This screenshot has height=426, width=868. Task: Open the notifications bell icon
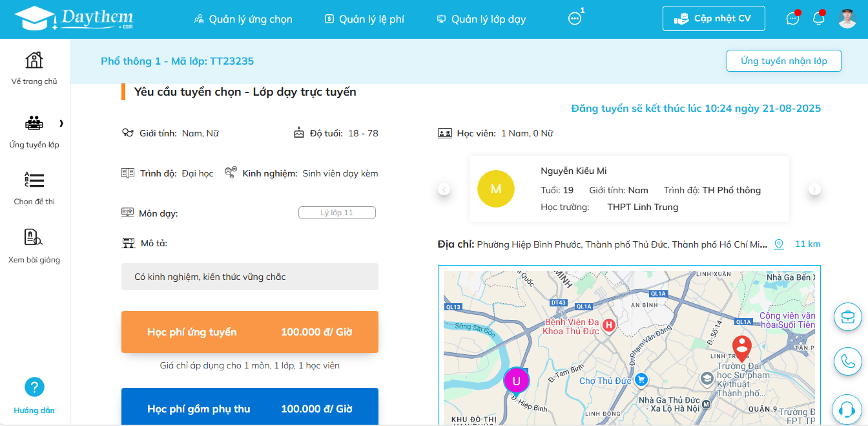coord(818,19)
